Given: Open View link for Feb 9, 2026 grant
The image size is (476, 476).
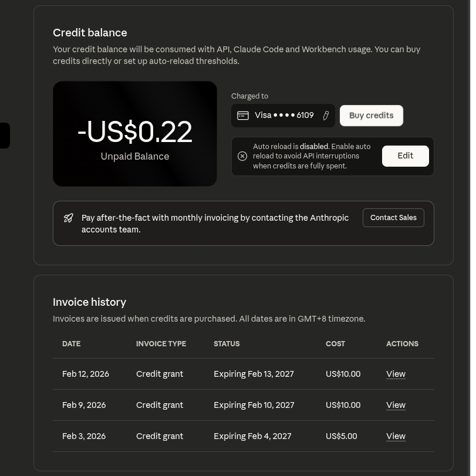Looking at the screenshot, I should 396,405.
